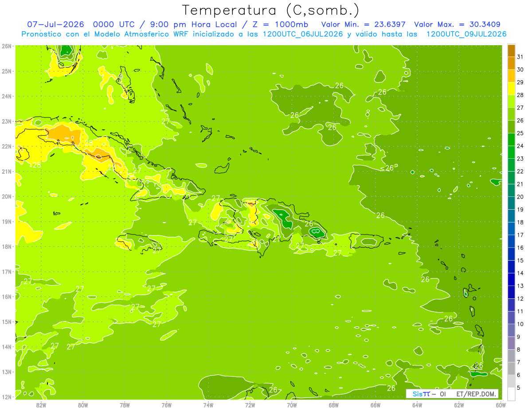Pick the dark green swatch between 23 and 24
Image resolution: width=532 pixels, height=411 pixels.
coord(511,152)
